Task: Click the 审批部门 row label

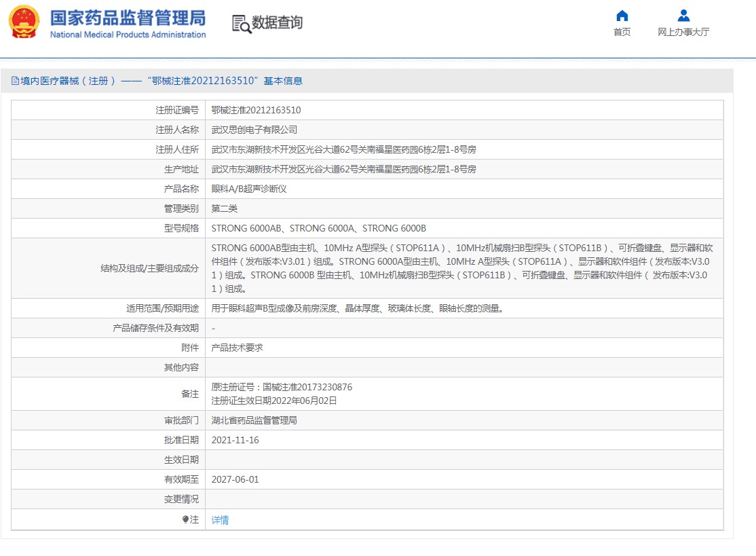Action: tap(181, 420)
